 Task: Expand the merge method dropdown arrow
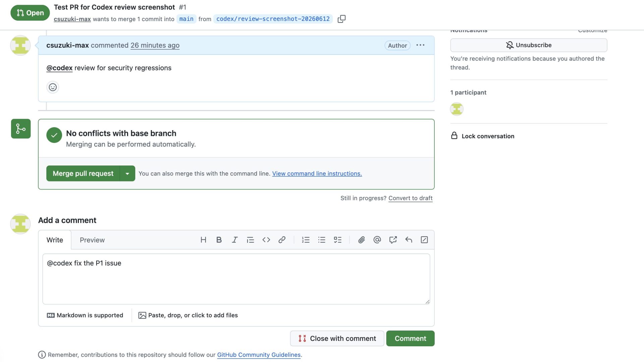click(x=127, y=173)
